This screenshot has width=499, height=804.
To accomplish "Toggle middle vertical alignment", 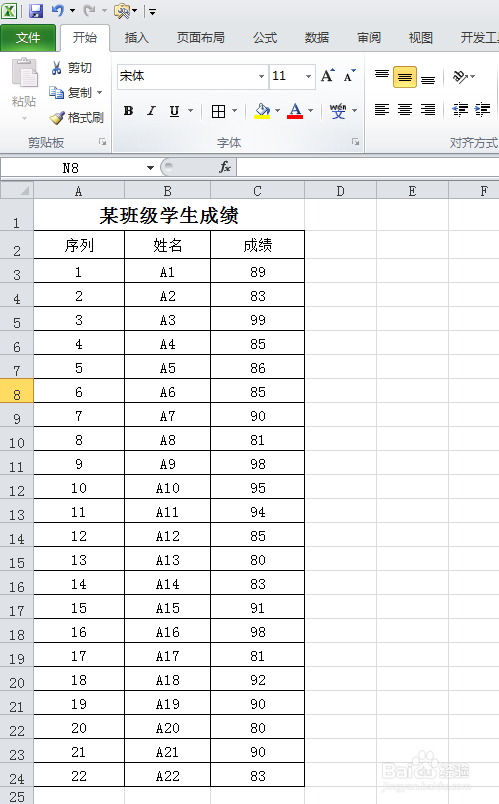I will [x=405, y=77].
